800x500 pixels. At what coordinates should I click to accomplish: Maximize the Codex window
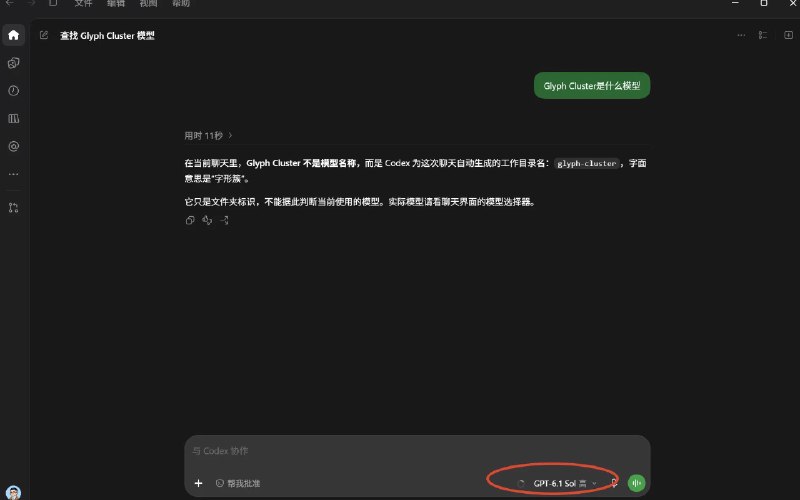pyautogui.click(x=764, y=3)
